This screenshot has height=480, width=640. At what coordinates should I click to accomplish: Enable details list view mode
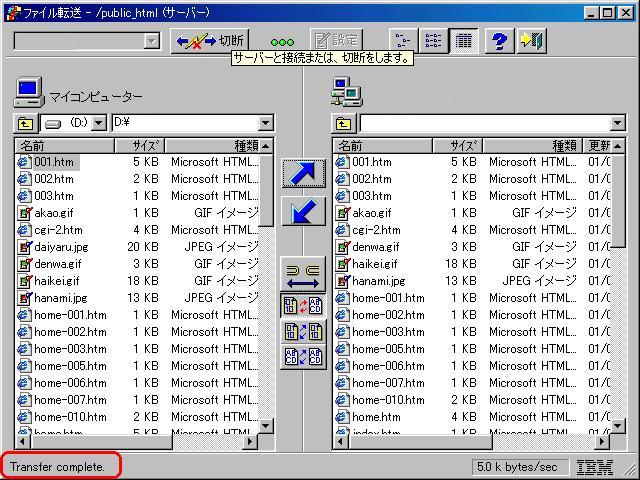click(x=463, y=41)
